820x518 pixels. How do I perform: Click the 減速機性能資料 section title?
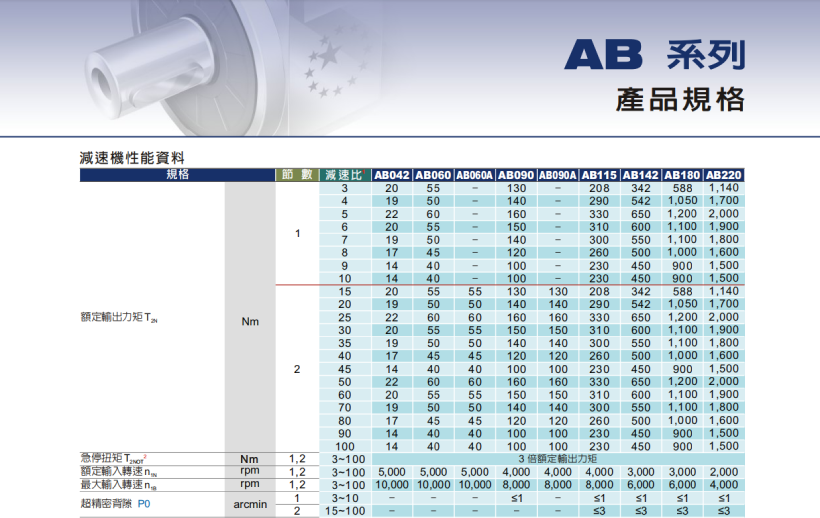click(x=132, y=158)
